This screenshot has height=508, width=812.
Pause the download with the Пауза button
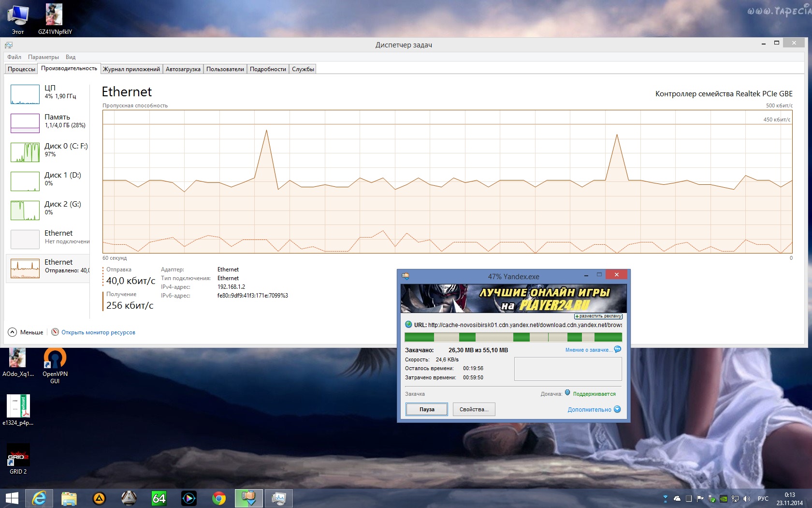(x=427, y=409)
